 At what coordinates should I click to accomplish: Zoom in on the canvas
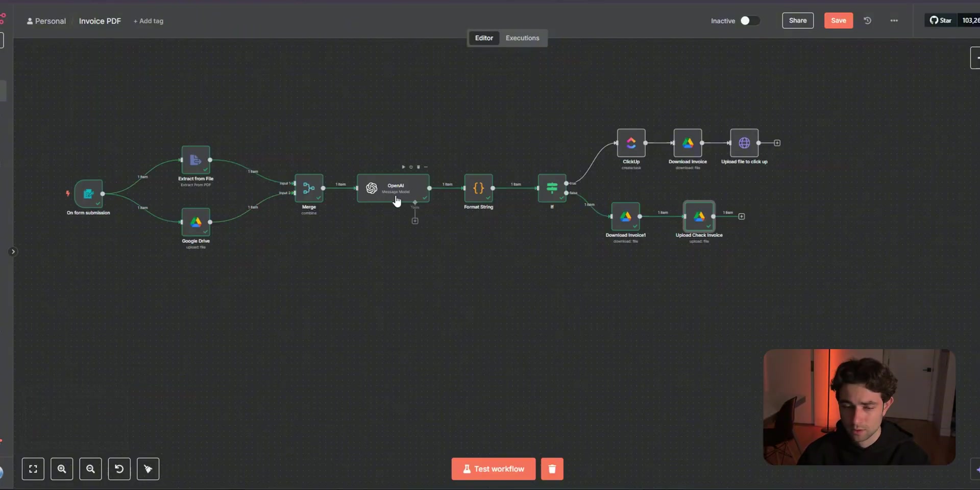click(62, 469)
